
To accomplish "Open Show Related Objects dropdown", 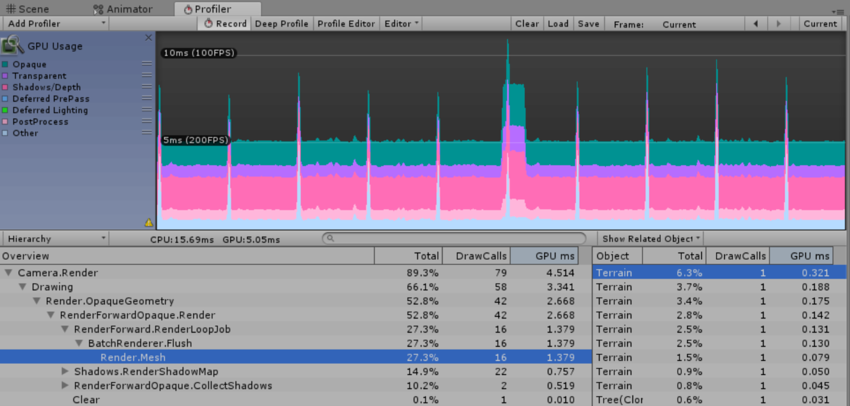I will coord(651,239).
